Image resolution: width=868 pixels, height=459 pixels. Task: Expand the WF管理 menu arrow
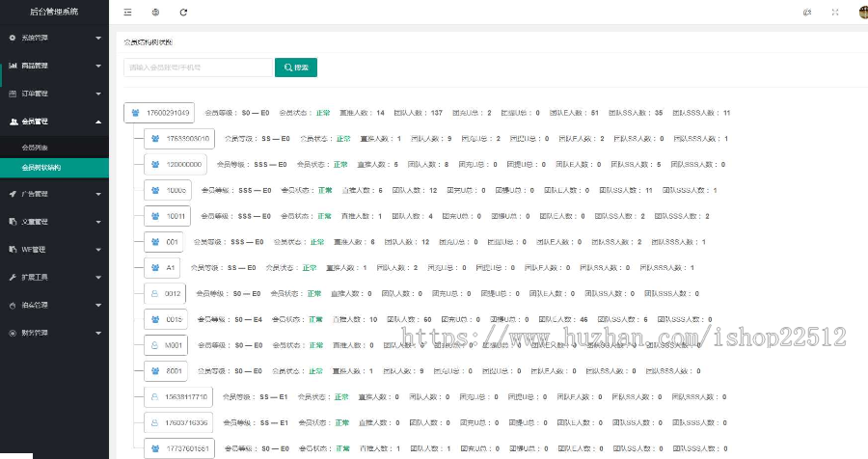(x=98, y=250)
